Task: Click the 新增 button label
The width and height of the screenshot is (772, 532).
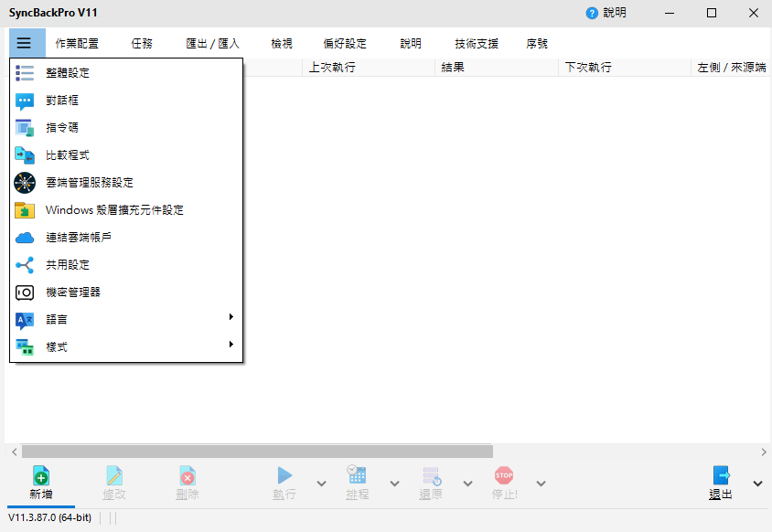Action: (x=41, y=495)
